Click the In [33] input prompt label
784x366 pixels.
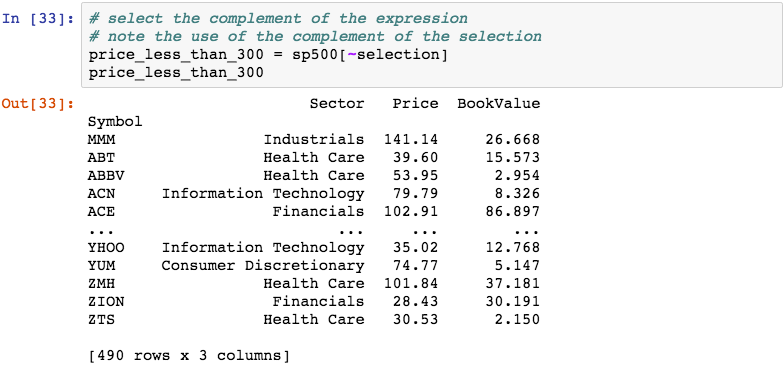(x=38, y=19)
